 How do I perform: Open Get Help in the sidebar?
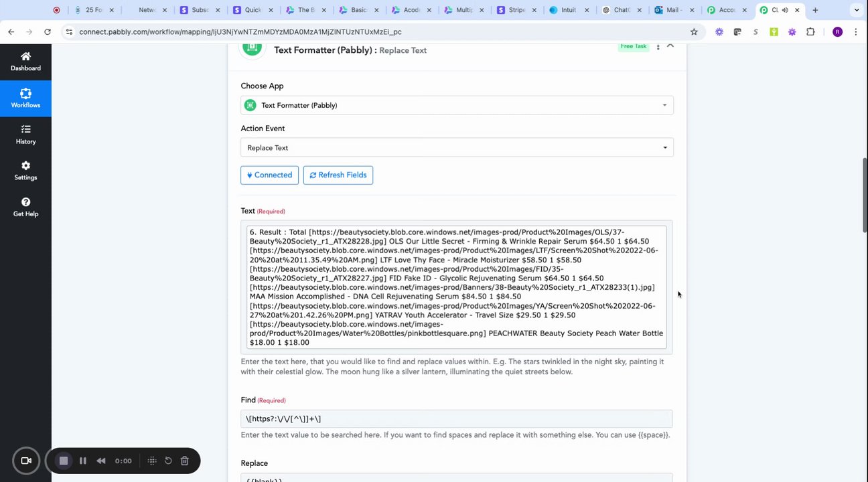(x=25, y=207)
